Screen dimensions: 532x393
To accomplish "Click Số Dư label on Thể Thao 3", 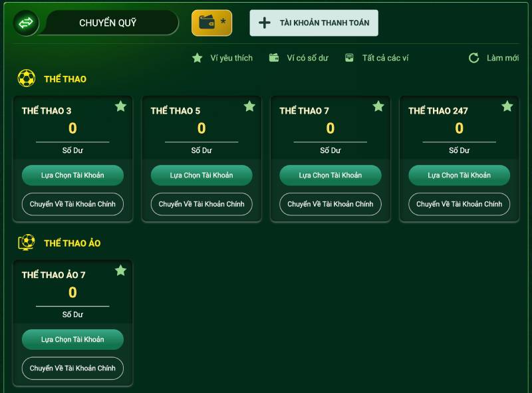I will (72, 150).
